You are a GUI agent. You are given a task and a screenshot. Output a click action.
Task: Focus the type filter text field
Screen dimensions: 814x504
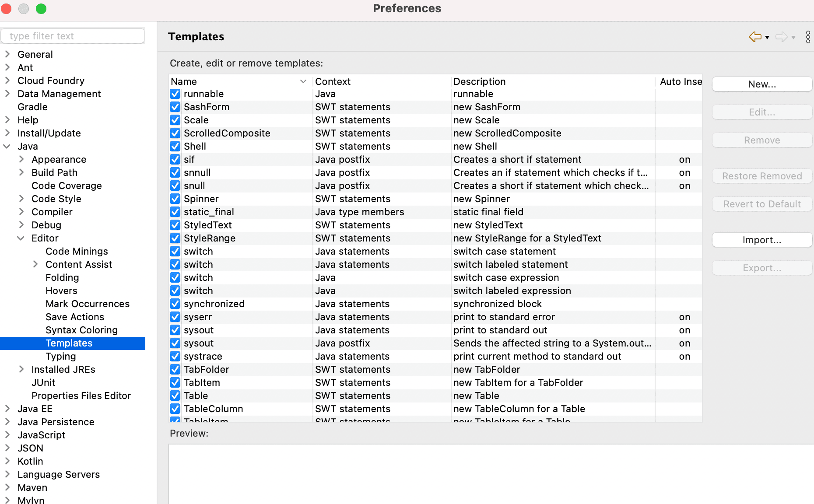tap(73, 36)
